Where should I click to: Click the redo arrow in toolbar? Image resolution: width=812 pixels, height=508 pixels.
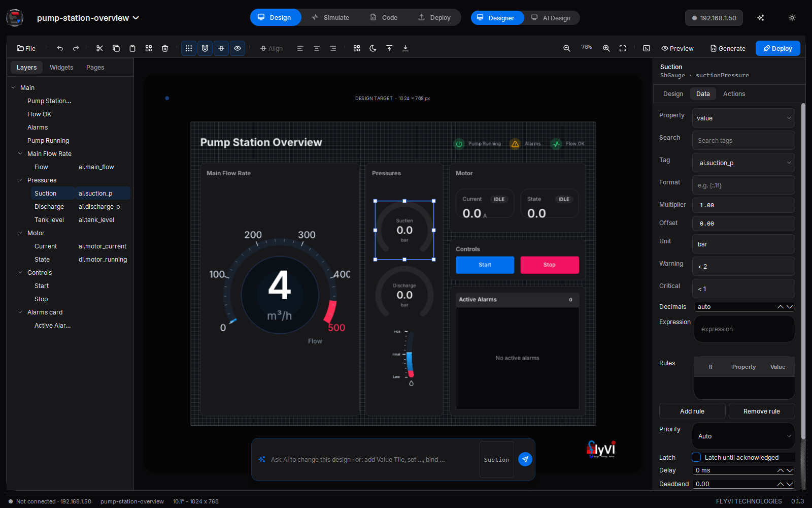coord(76,48)
